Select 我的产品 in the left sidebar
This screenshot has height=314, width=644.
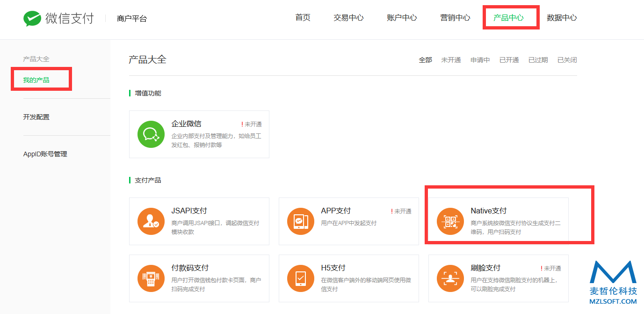(x=36, y=80)
